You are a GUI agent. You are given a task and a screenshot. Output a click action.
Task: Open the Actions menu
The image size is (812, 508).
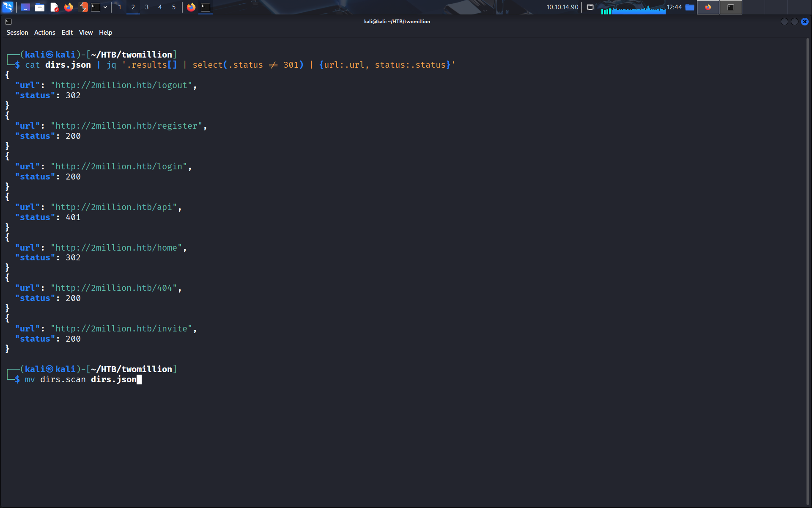click(44, 33)
